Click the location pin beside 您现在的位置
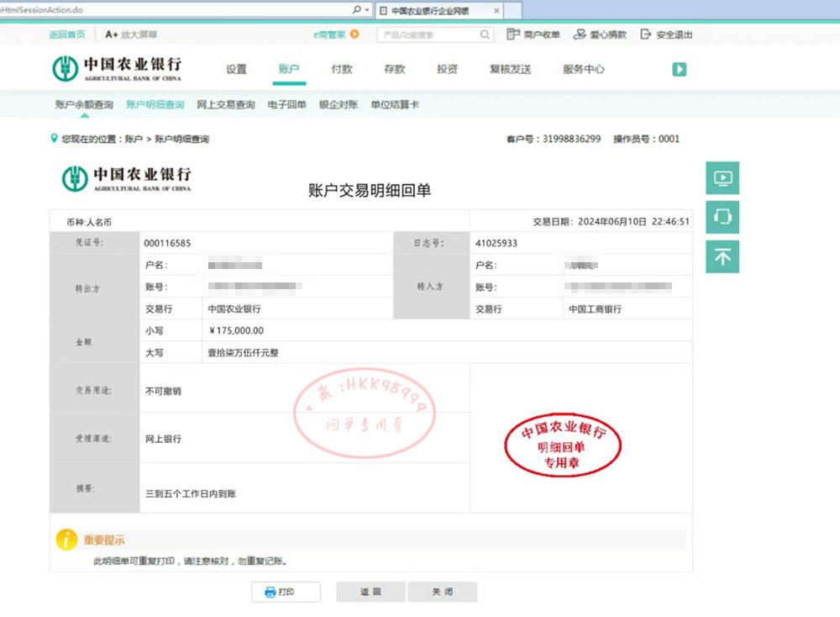The width and height of the screenshot is (840, 617). pyautogui.click(x=54, y=138)
